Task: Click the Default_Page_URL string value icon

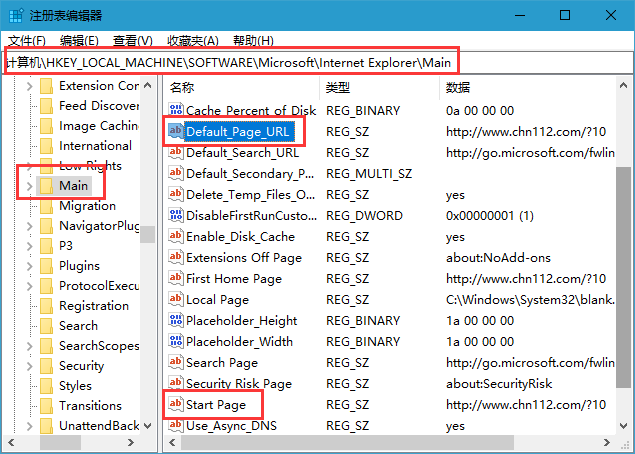Action: click(x=176, y=131)
